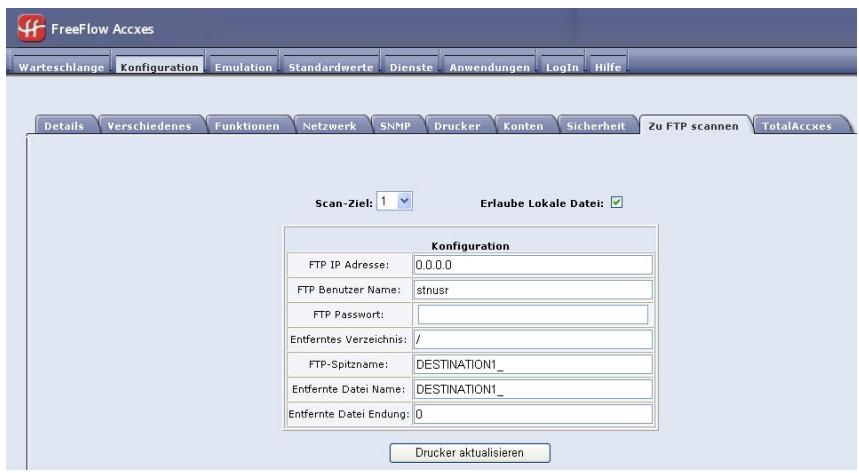Click the Entfernte Datei Endung label
859x473 pixels.
point(348,414)
